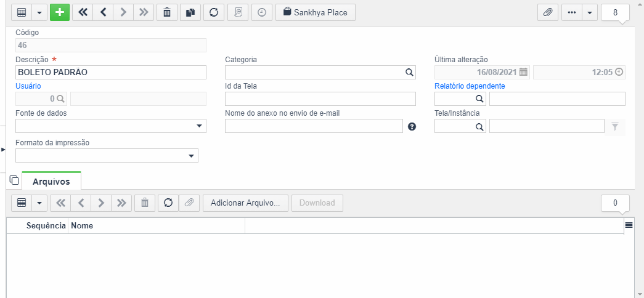The height and width of the screenshot is (298, 644).
Task: Duplicate the record using copy icon
Action: 190,12
